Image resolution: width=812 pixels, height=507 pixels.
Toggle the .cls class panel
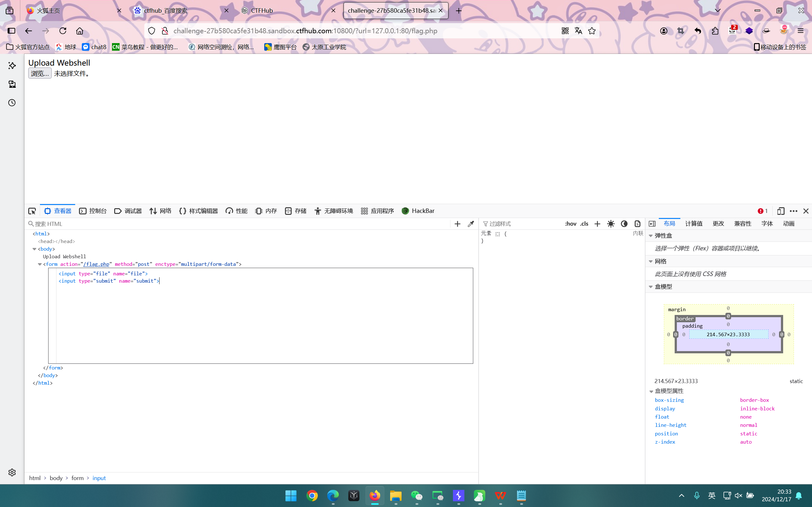[x=584, y=224]
